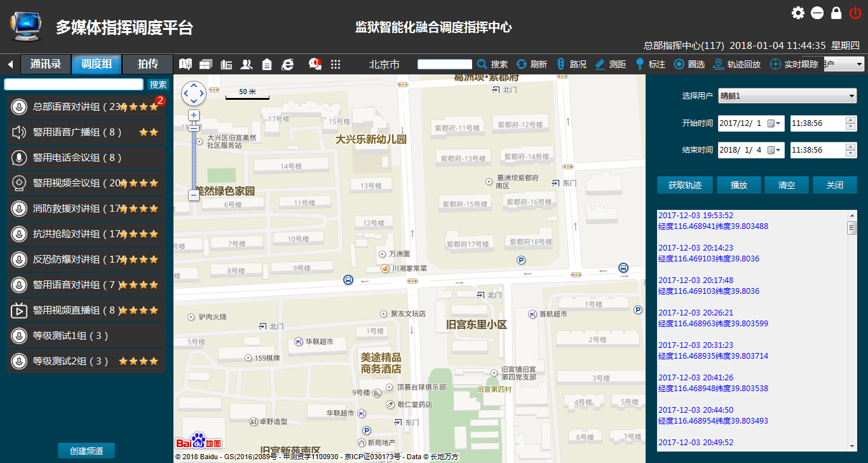Click the 获取轨迹 button
This screenshot has height=463, width=868.
pyautogui.click(x=684, y=185)
